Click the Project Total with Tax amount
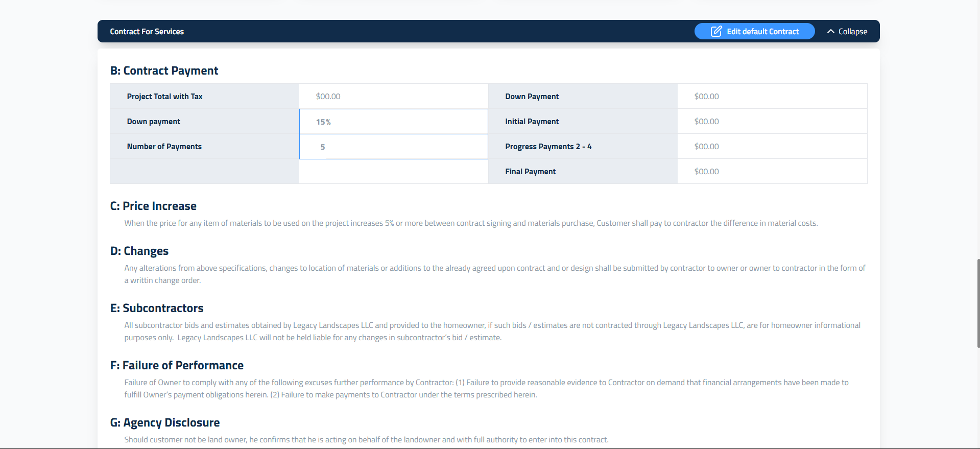This screenshot has width=980, height=449. (x=328, y=97)
